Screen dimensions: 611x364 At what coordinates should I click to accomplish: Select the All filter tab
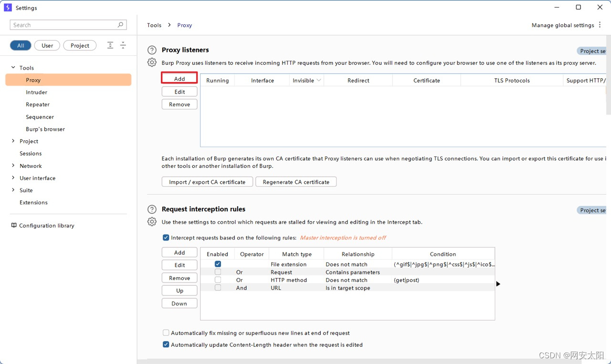[x=21, y=45]
